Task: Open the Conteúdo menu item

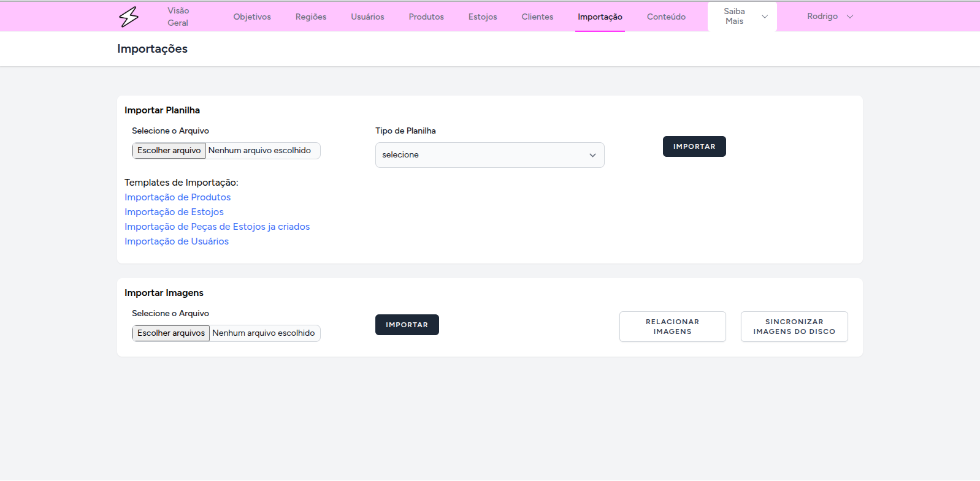Action: [x=666, y=17]
